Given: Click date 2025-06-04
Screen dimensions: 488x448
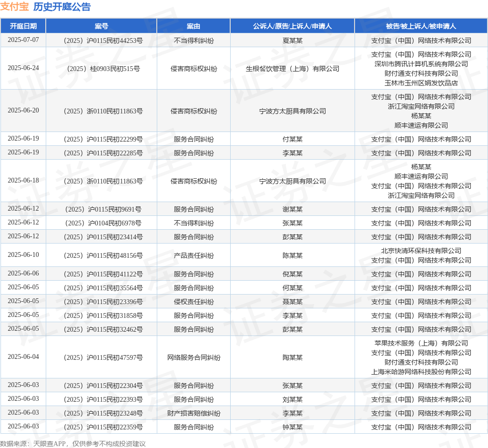Looking at the screenshot, I should (23, 356).
